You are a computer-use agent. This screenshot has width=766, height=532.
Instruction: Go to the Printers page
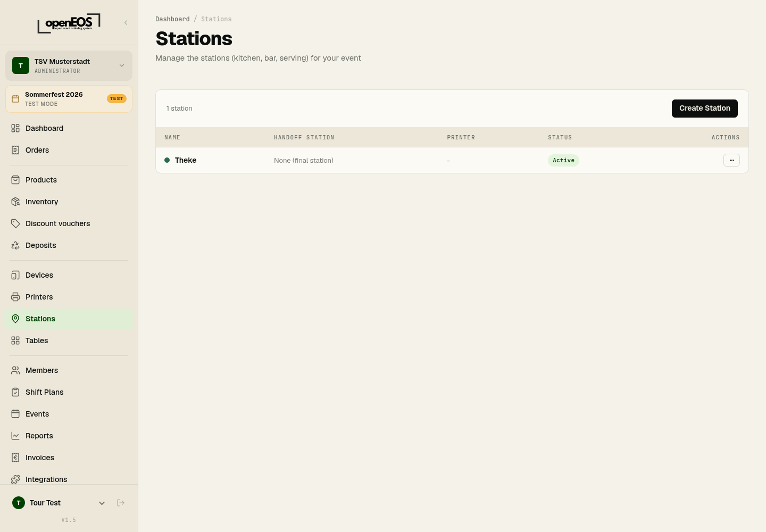(x=69, y=297)
